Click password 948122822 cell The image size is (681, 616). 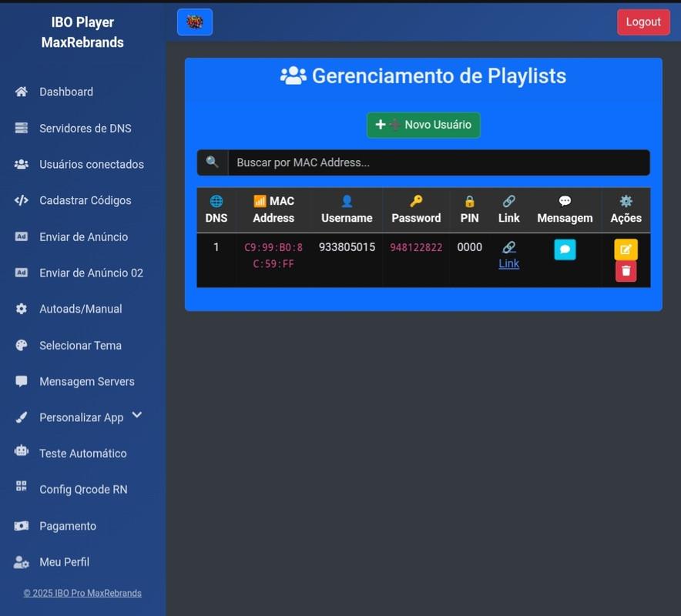point(416,247)
